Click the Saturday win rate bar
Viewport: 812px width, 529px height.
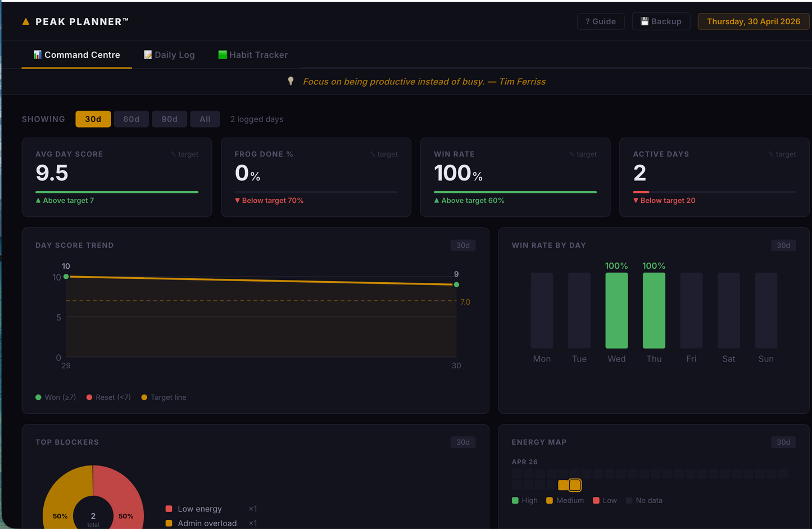(x=729, y=310)
